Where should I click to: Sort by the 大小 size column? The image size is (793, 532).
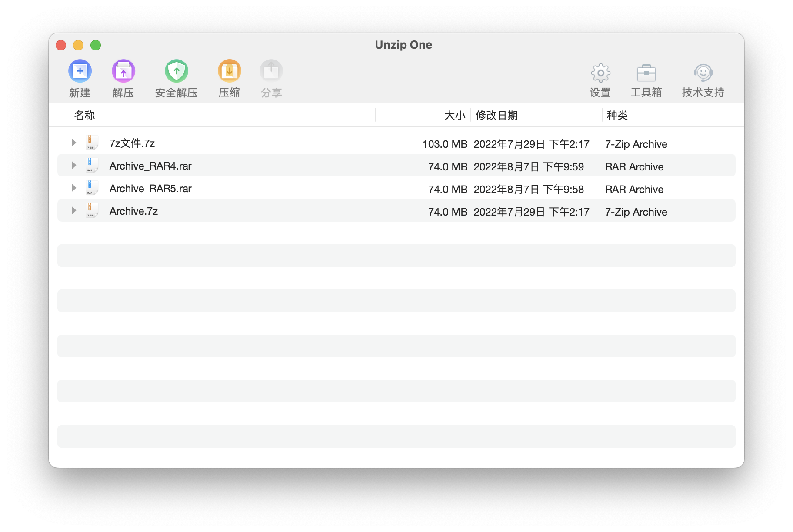454,115
